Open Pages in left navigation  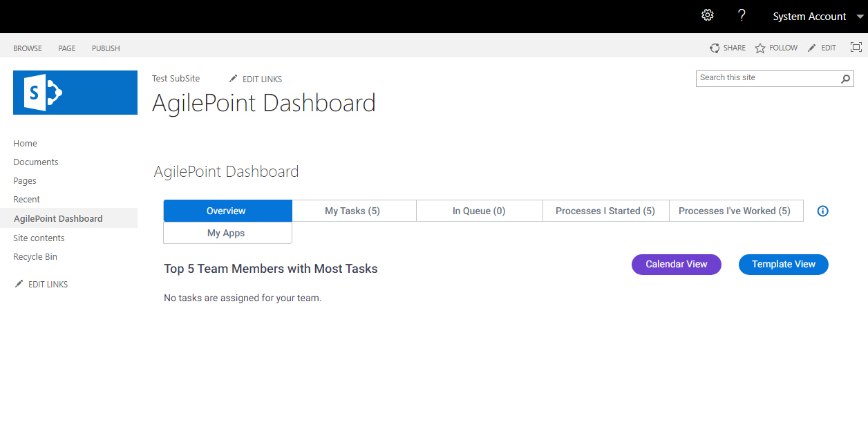point(25,181)
